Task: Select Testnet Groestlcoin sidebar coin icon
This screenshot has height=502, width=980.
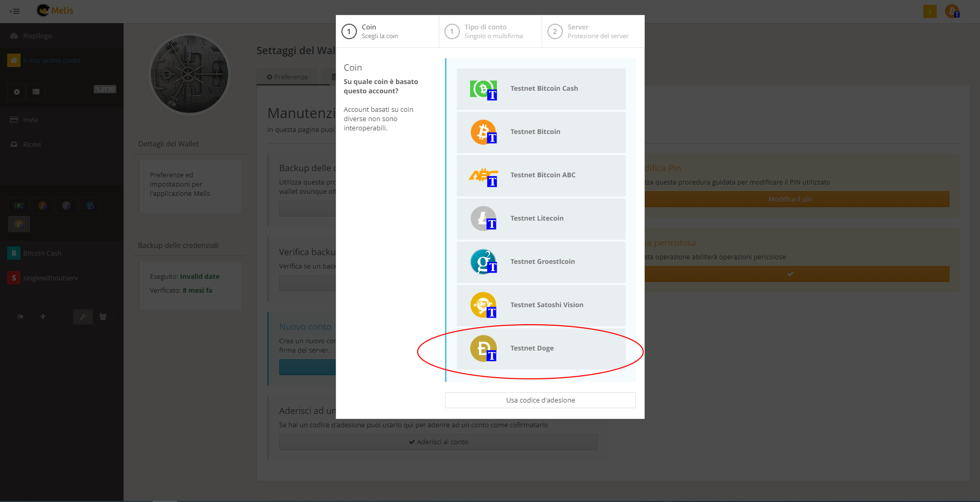Action: point(90,206)
